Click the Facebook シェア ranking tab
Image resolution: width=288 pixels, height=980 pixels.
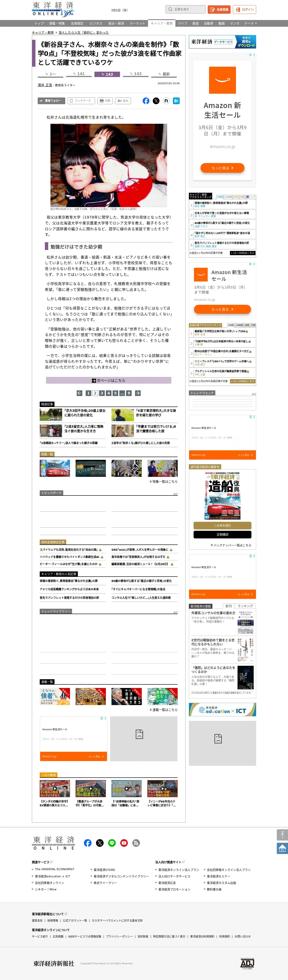click(x=251, y=197)
